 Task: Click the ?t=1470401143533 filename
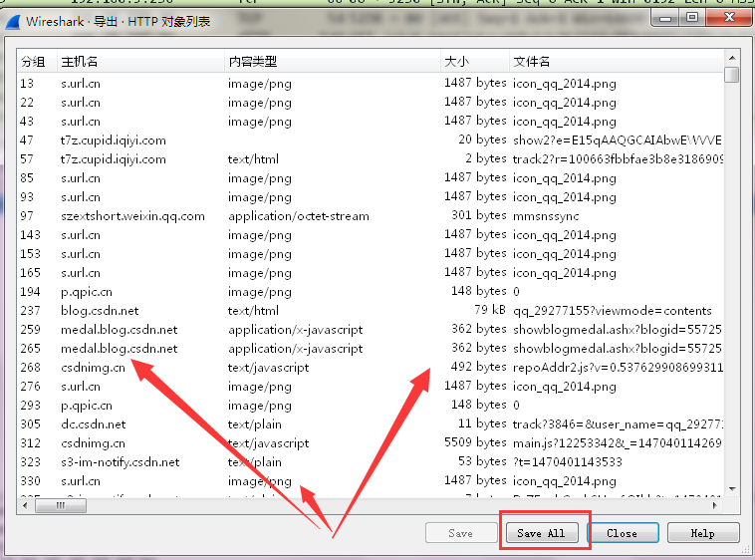568,462
